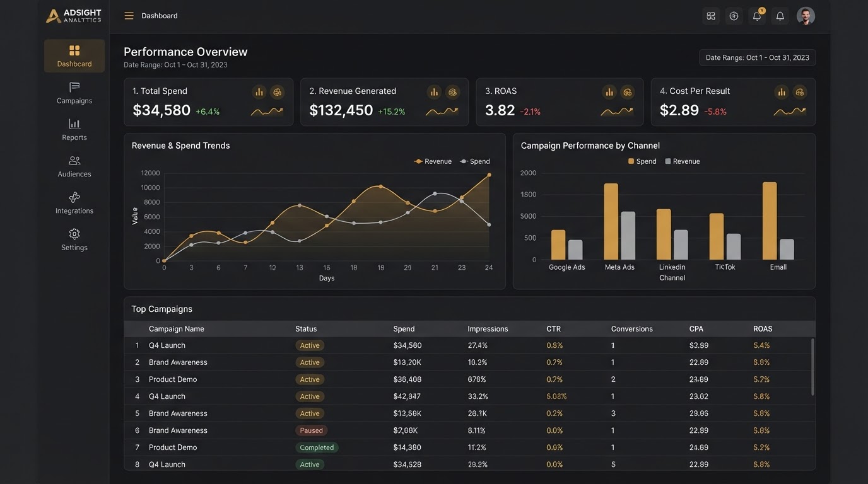This screenshot has width=868, height=484.
Task: Click the $34,528 spend cell
Action: coord(408,464)
